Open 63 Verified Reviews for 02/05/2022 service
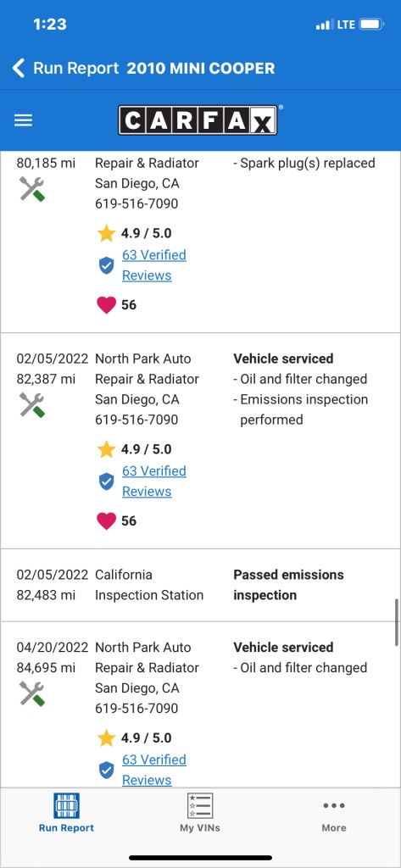The height and width of the screenshot is (868, 401). 154,481
